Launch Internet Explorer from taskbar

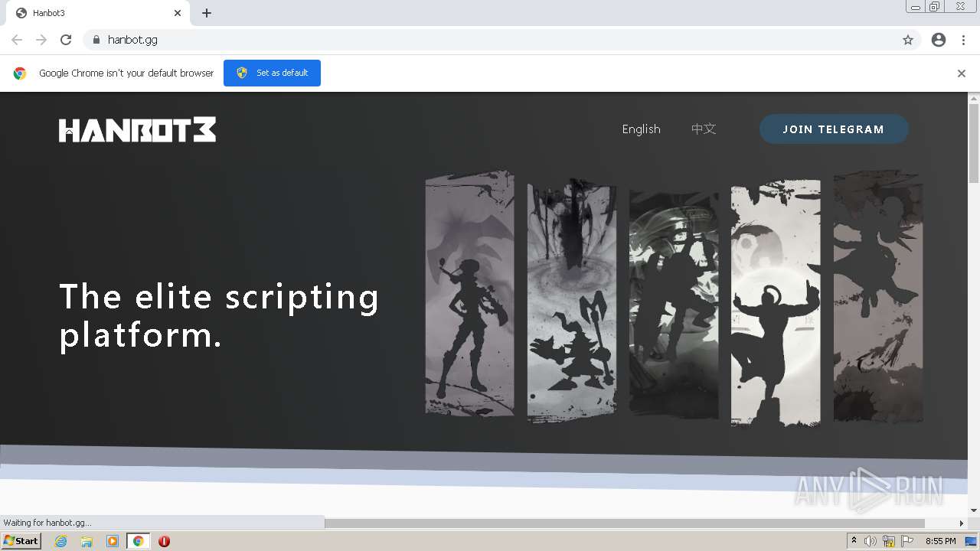click(x=60, y=541)
